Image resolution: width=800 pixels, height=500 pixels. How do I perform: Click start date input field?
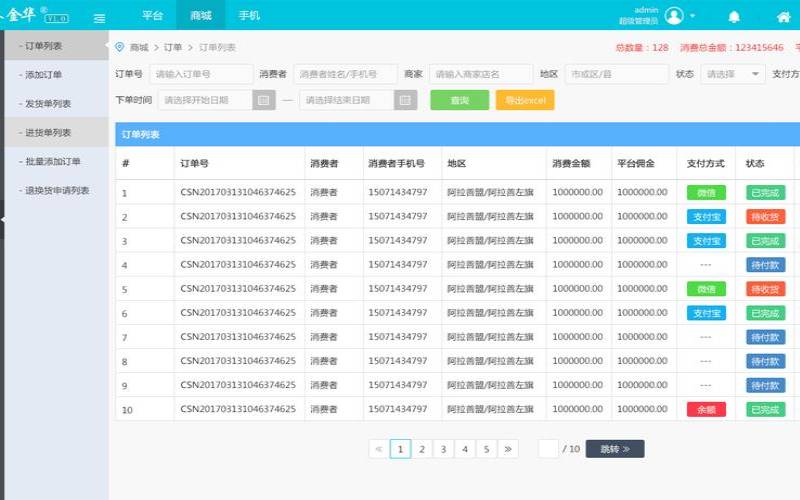click(206, 100)
